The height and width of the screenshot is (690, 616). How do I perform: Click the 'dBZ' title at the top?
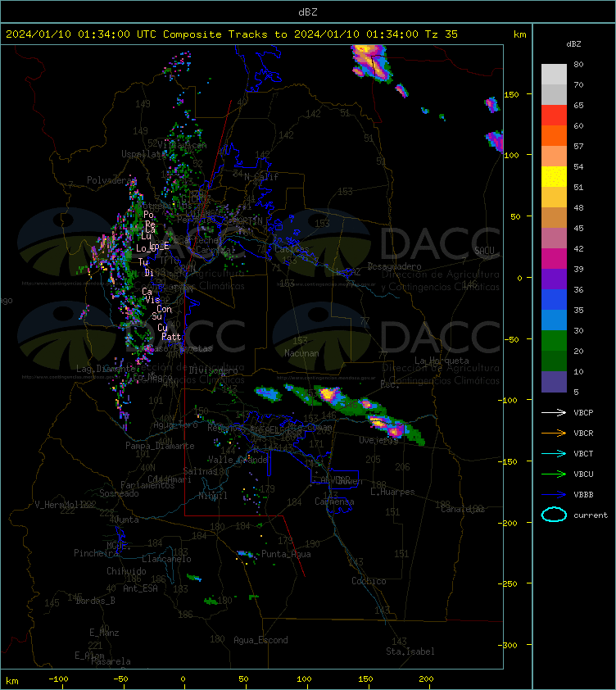tap(307, 12)
